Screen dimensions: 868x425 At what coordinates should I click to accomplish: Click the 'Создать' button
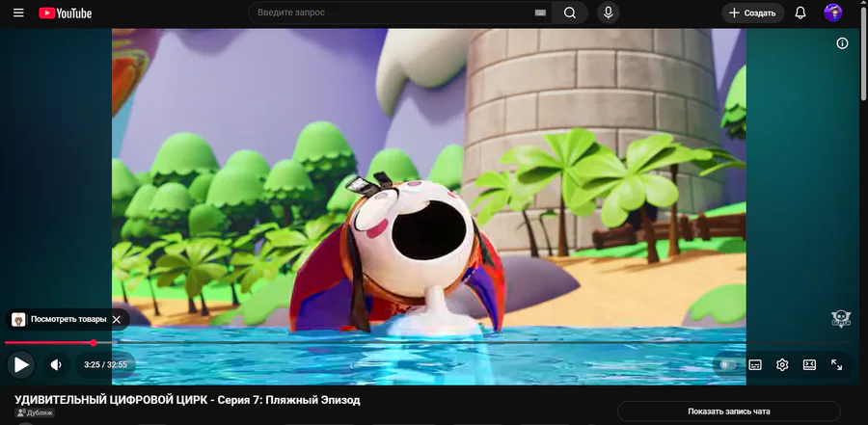tap(752, 13)
